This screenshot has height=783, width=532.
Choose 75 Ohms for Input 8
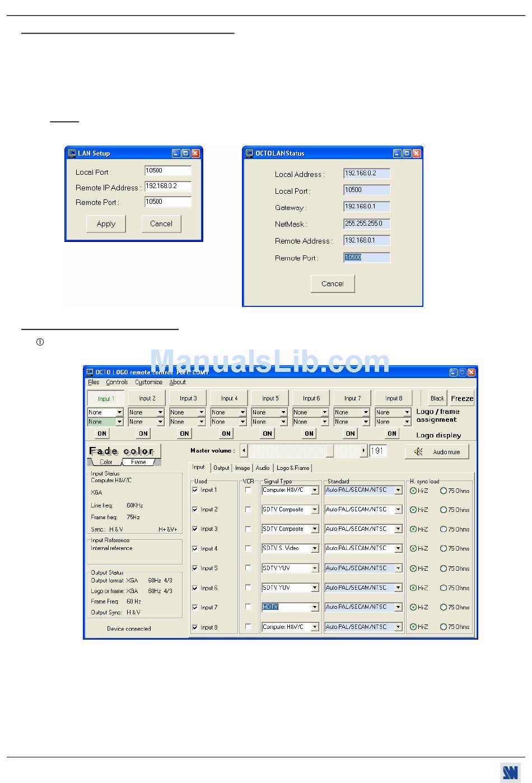(x=444, y=627)
